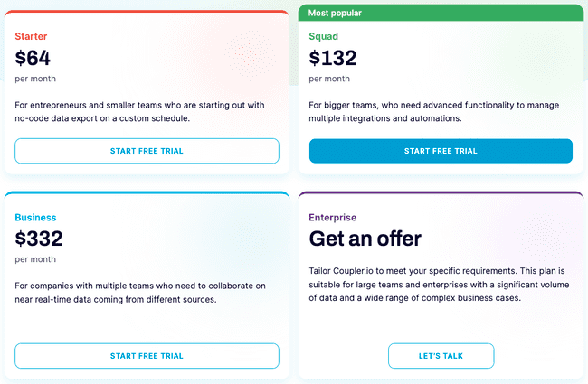Click 'per month' below the $132 price
Viewport: 588px width, 384px height.
pyautogui.click(x=327, y=79)
